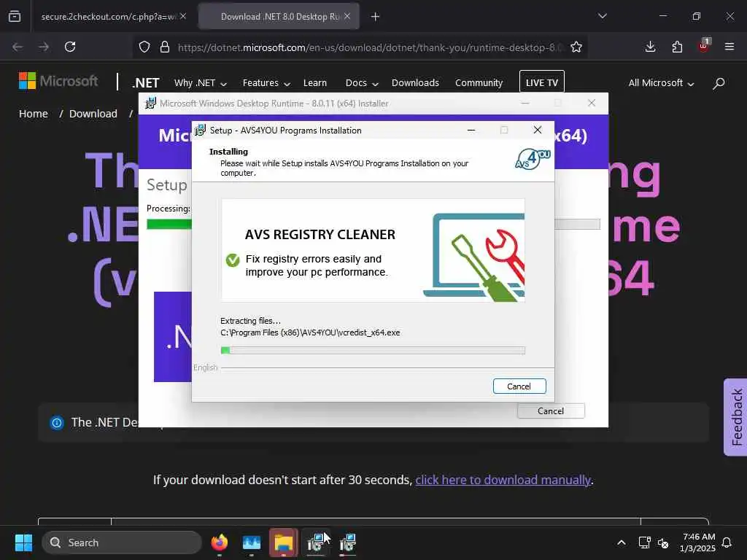
Task: Open the browser Downloads panel
Action: click(x=650, y=47)
